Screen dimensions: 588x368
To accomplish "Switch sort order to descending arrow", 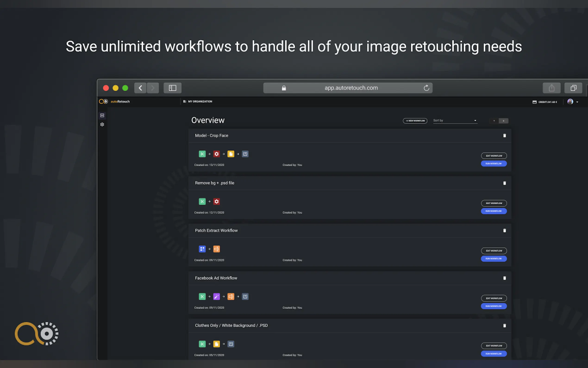I will (504, 121).
